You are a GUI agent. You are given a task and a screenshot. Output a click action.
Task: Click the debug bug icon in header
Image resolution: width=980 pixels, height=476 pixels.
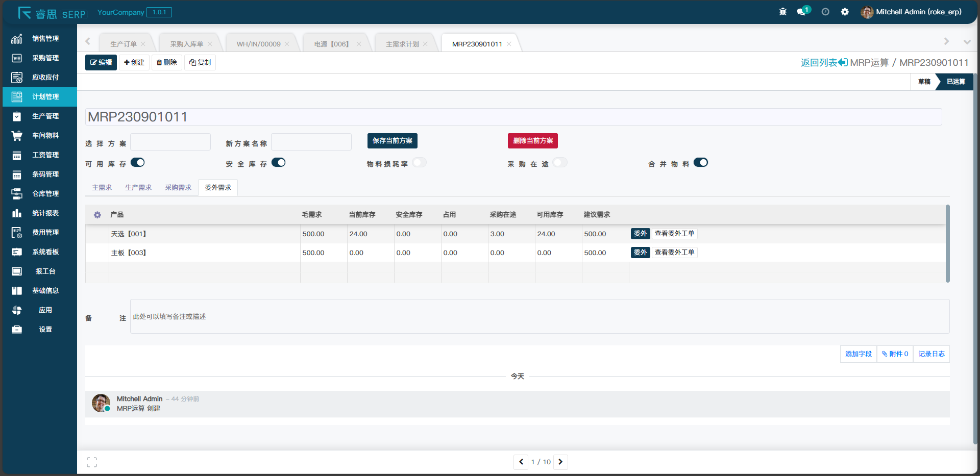[x=782, y=12]
